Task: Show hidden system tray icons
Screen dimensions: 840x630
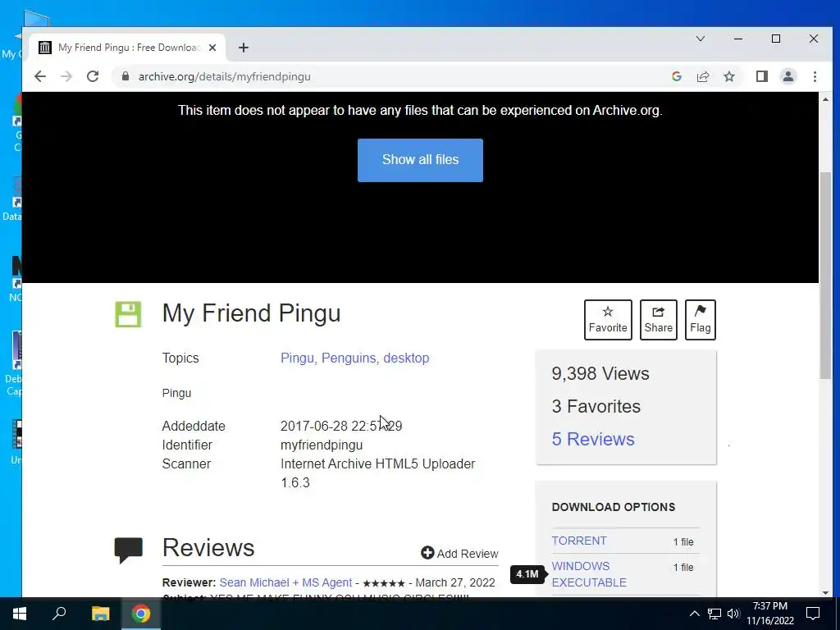Action: pyautogui.click(x=694, y=614)
